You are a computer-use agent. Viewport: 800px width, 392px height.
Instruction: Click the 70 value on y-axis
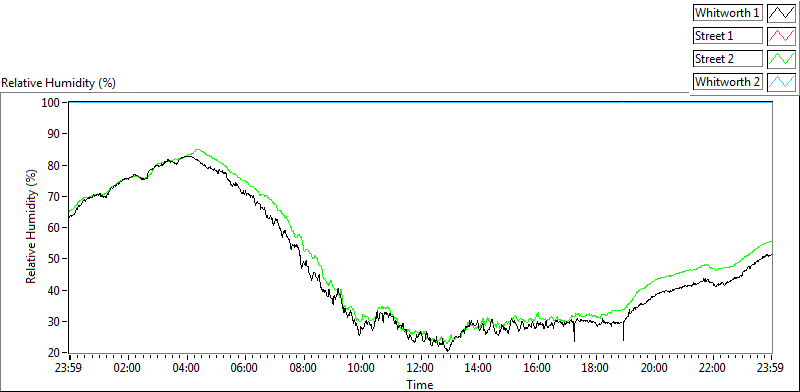point(55,197)
